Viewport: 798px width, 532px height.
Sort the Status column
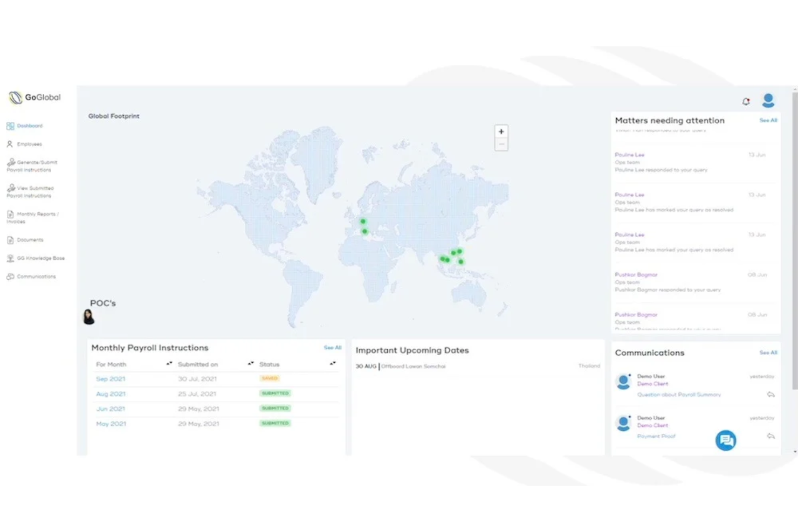tap(332, 363)
